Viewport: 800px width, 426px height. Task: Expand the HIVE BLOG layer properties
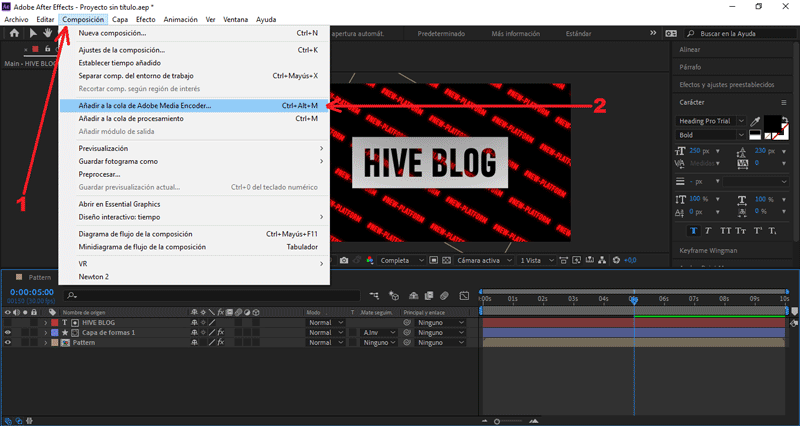pyautogui.click(x=45, y=322)
